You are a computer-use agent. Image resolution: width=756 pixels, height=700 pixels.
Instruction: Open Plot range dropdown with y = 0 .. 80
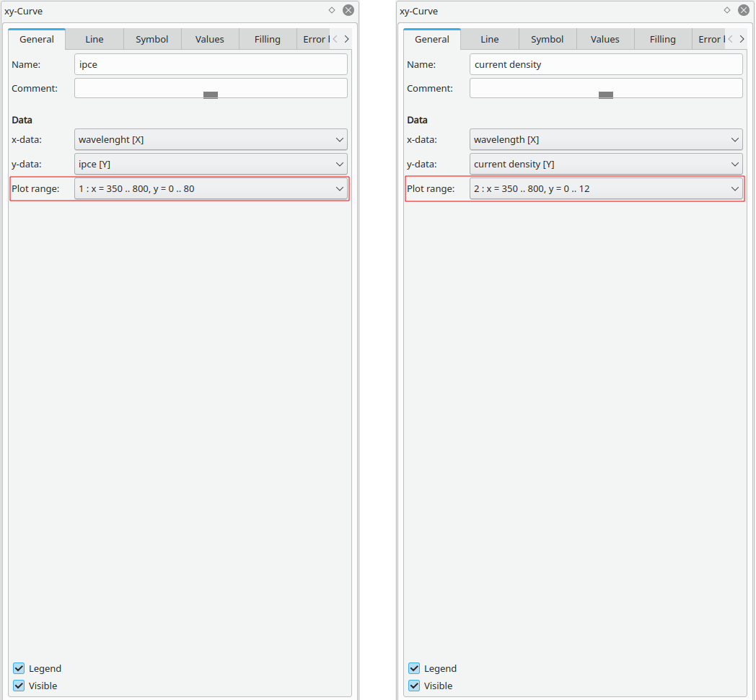[211, 188]
